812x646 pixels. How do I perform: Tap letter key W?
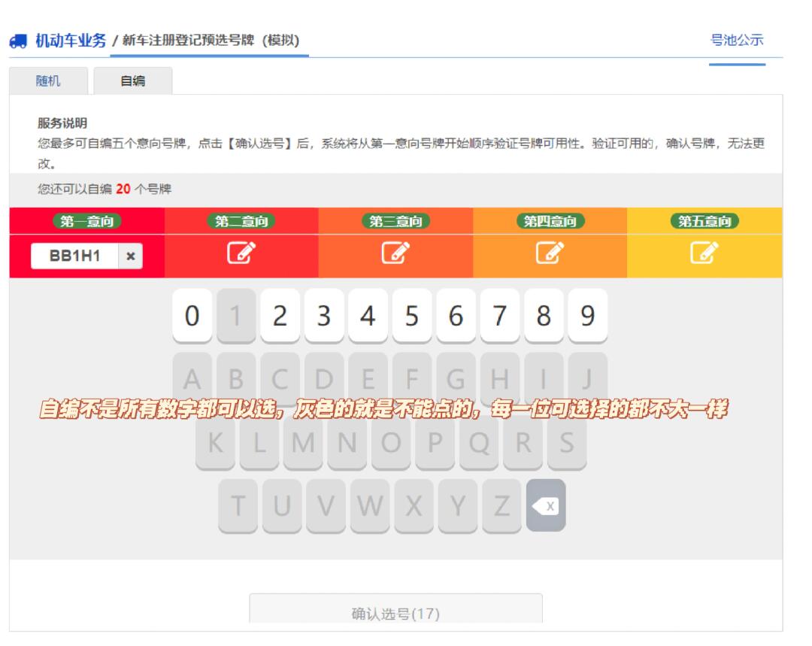[x=370, y=505]
